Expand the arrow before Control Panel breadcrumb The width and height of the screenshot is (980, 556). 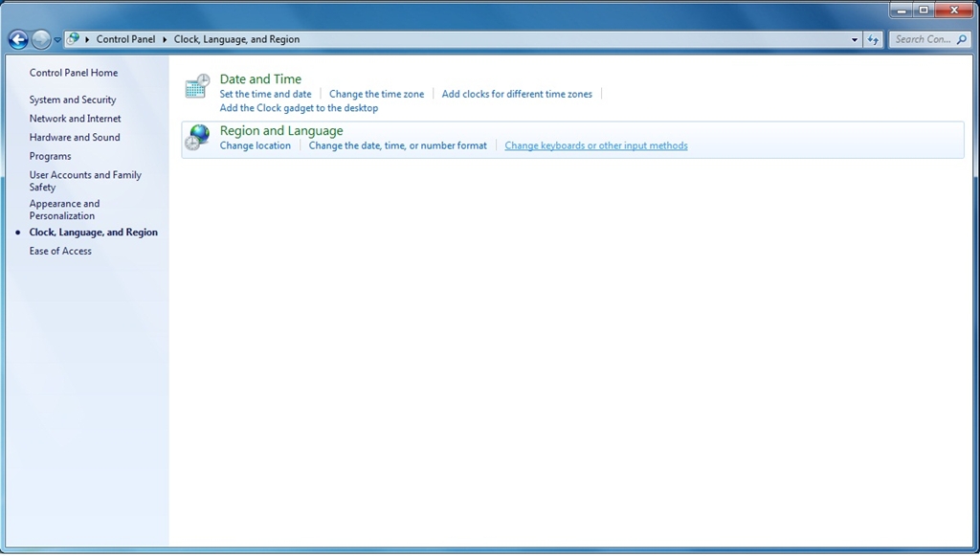87,39
